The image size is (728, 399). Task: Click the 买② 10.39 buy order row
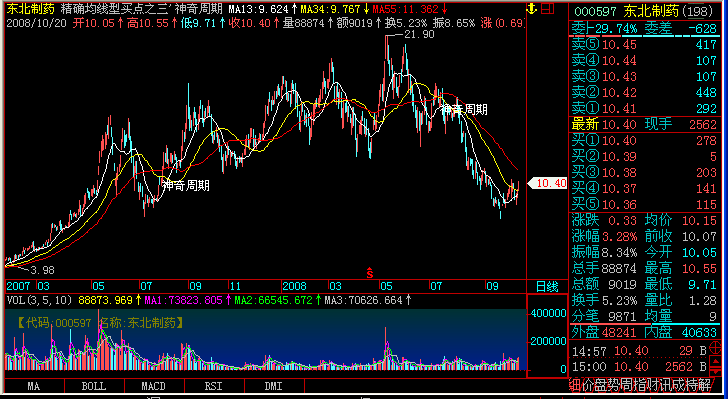pos(644,157)
